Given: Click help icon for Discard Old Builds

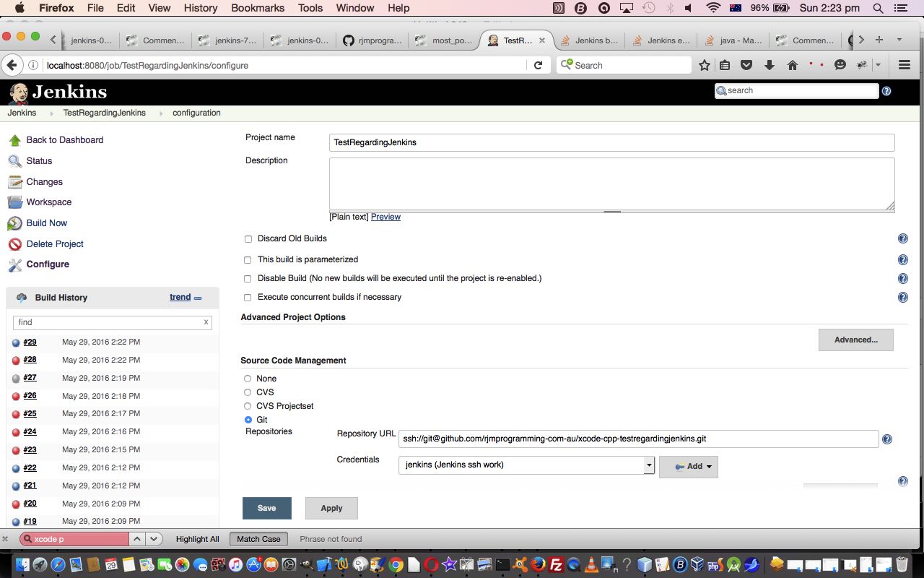Looking at the screenshot, I should coord(902,238).
